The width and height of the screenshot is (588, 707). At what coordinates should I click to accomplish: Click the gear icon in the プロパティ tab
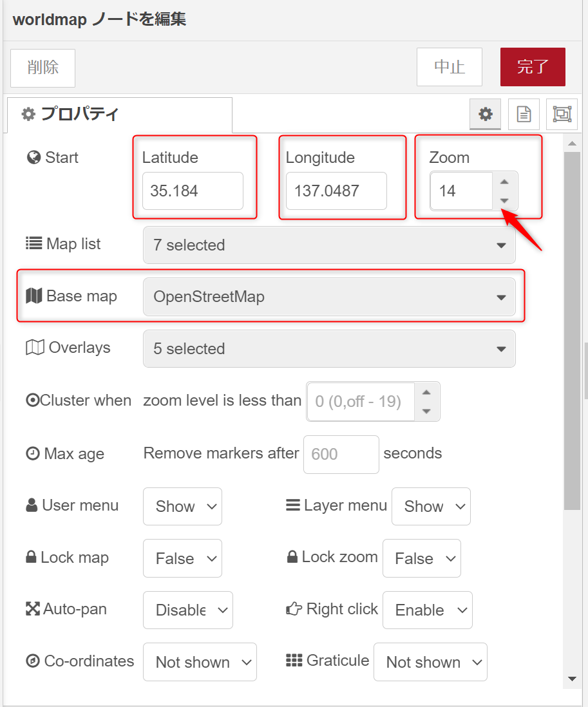pyautogui.click(x=28, y=114)
